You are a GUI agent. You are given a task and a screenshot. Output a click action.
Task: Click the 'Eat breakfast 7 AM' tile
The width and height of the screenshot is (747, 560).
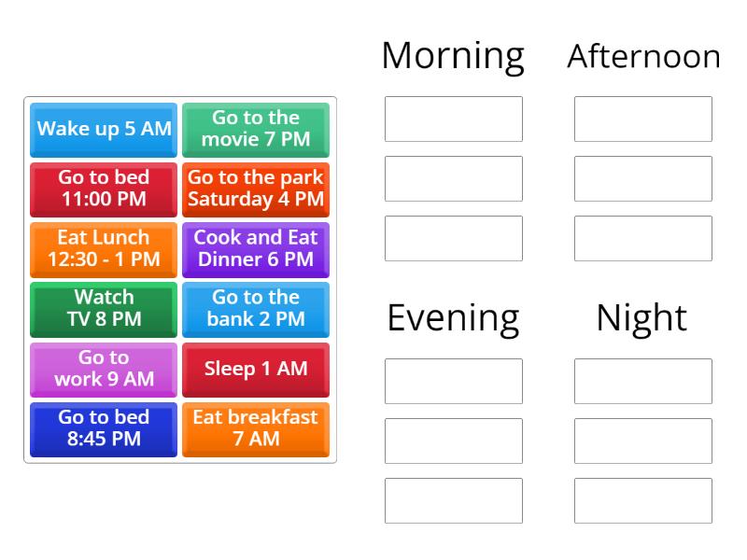[256, 428]
